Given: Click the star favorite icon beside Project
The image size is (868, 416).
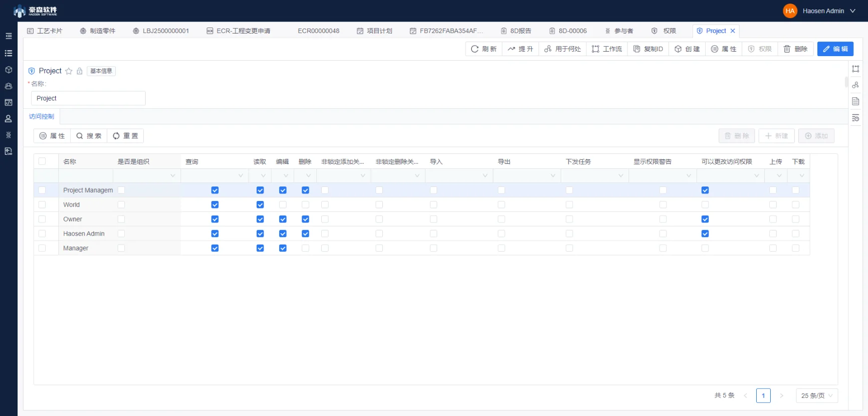Looking at the screenshot, I should tap(69, 71).
